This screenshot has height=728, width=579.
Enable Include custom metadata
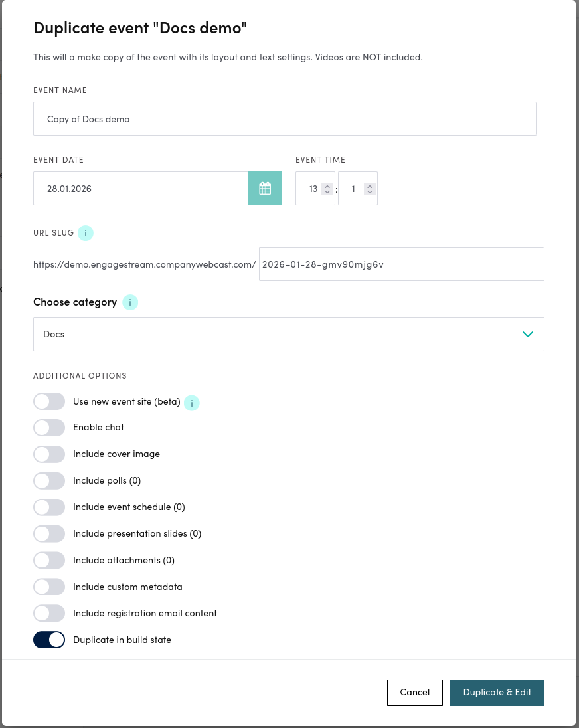pos(49,587)
